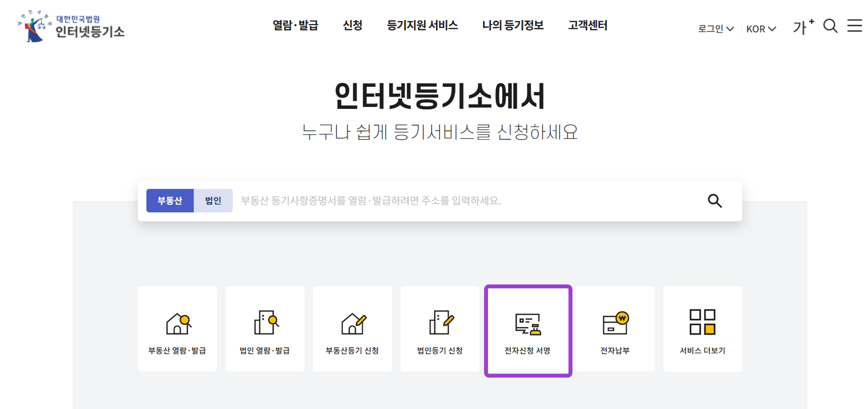The height and width of the screenshot is (409, 868).
Task: Click the 서비스 더보기 label
Action: [x=703, y=351]
